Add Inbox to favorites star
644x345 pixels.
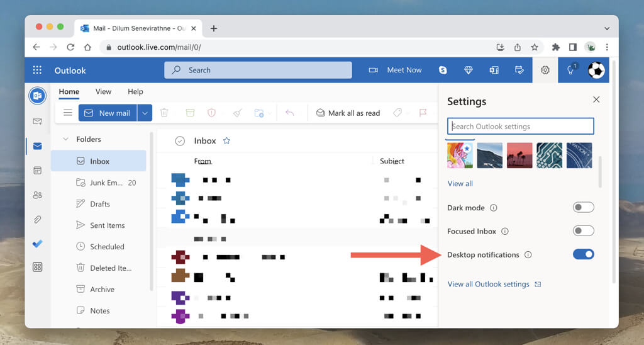tap(226, 140)
